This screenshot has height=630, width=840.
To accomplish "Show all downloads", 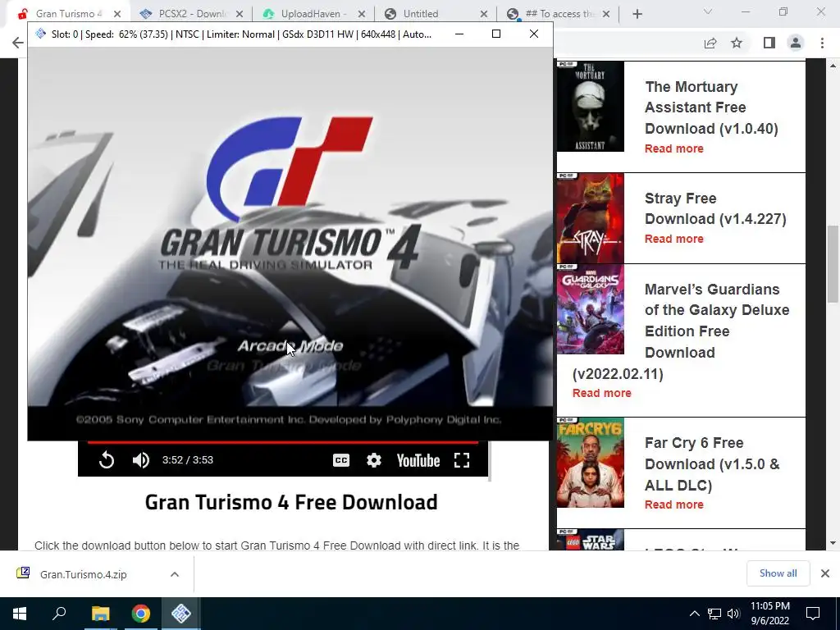I will click(x=778, y=573).
